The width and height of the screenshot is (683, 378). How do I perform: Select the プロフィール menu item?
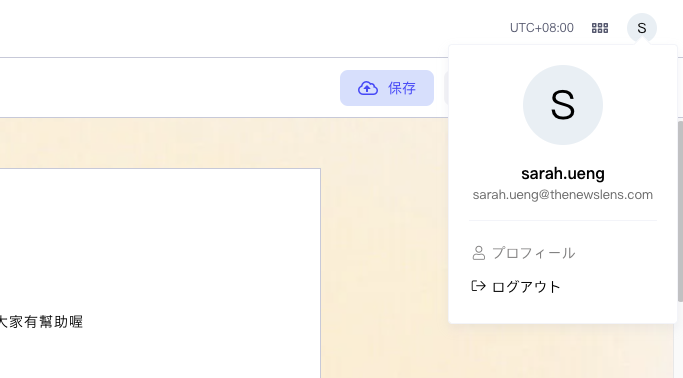(524, 253)
